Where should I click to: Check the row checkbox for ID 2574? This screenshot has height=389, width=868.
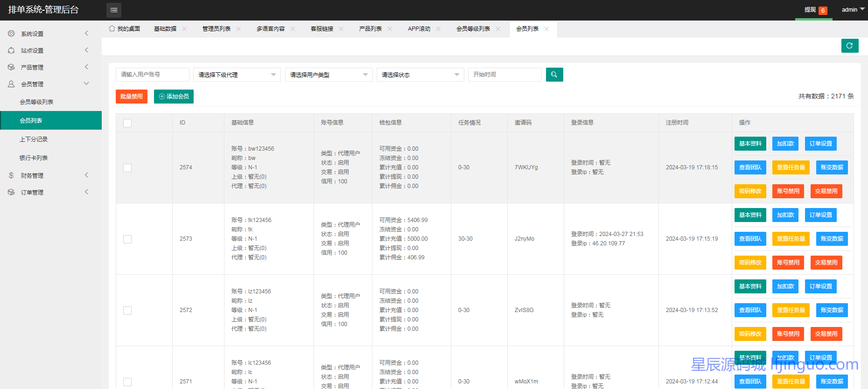click(x=127, y=168)
